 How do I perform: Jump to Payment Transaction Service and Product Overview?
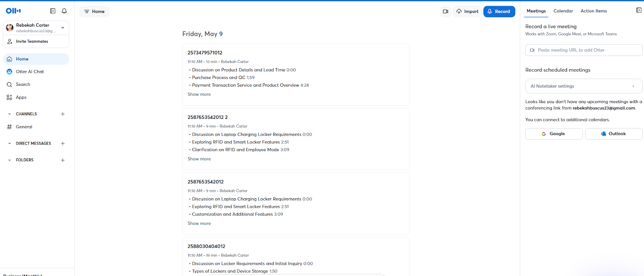(x=250, y=85)
